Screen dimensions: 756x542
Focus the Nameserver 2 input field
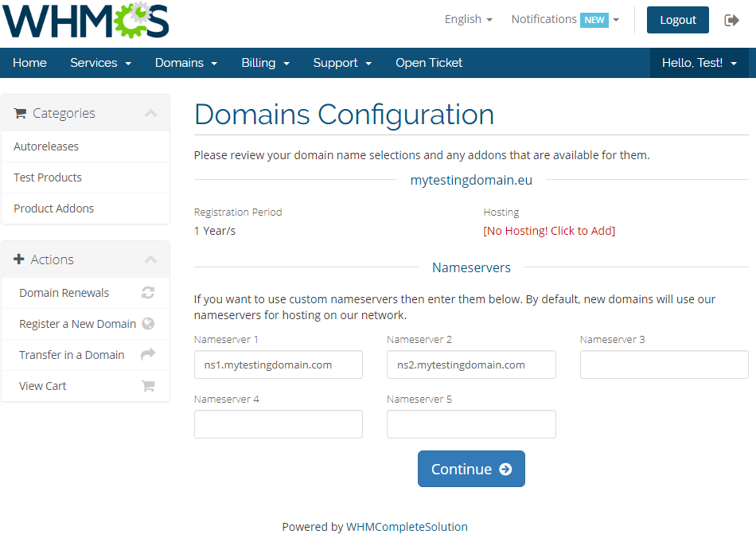click(471, 365)
